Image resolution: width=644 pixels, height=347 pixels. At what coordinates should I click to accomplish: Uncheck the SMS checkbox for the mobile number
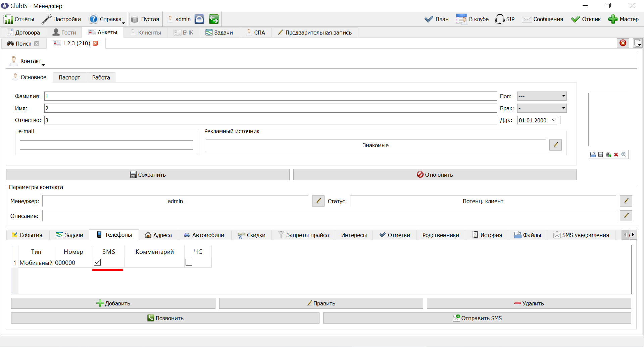(x=97, y=262)
